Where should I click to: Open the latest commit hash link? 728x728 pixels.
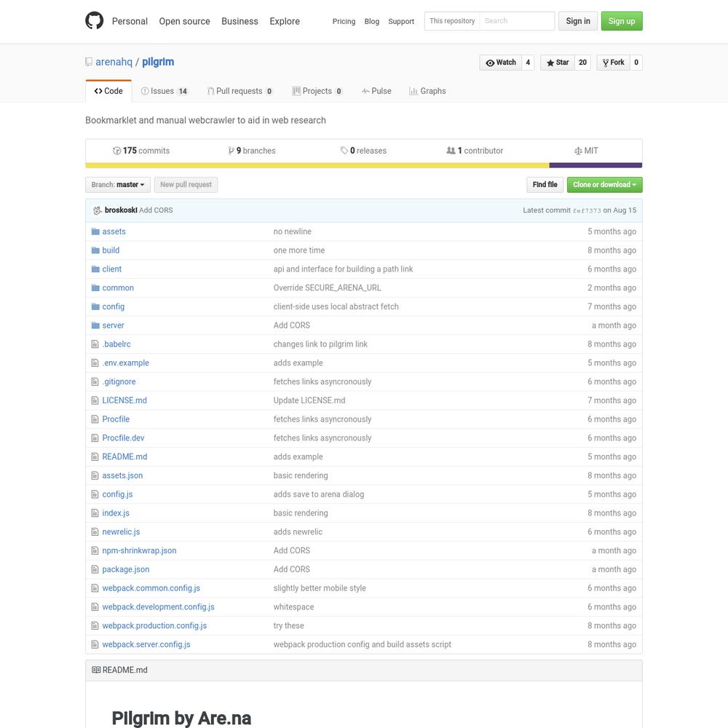[x=587, y=211]
